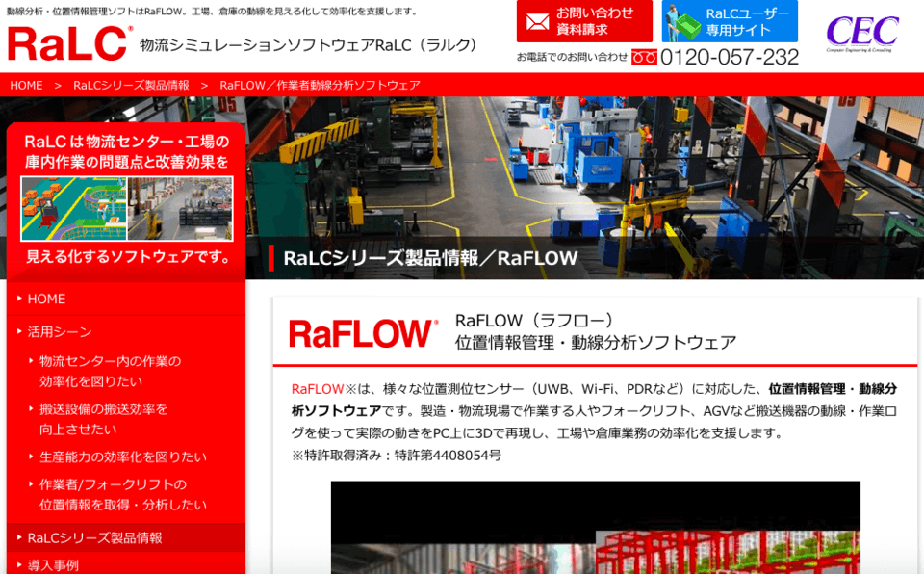Select 生産能力の効率化を図りたい menu item
Screen dimensions: 924x574
(x=122, y=457)
